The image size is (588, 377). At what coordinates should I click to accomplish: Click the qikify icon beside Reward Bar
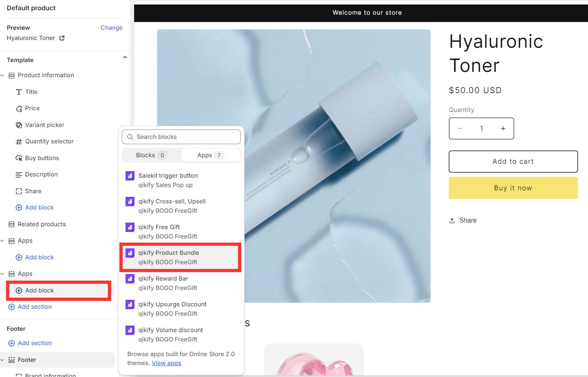pyautogui.click(x=130, y=279)
